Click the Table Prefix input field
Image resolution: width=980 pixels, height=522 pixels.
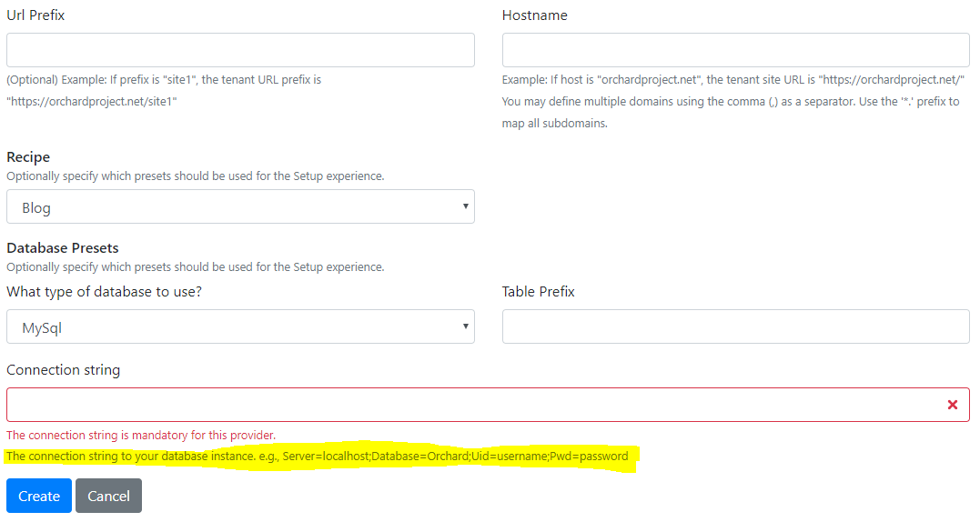[x=735, y=326]
